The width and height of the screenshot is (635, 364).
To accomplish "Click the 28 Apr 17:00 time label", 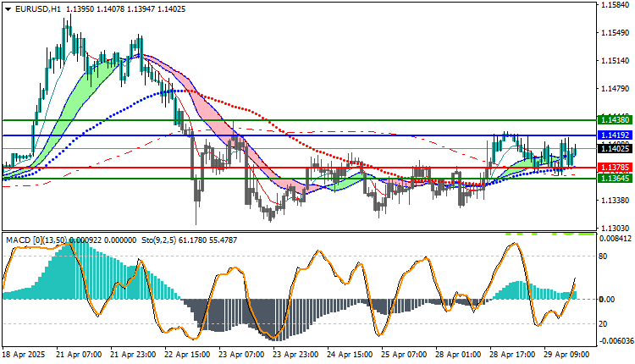I will tap(513, 355).
